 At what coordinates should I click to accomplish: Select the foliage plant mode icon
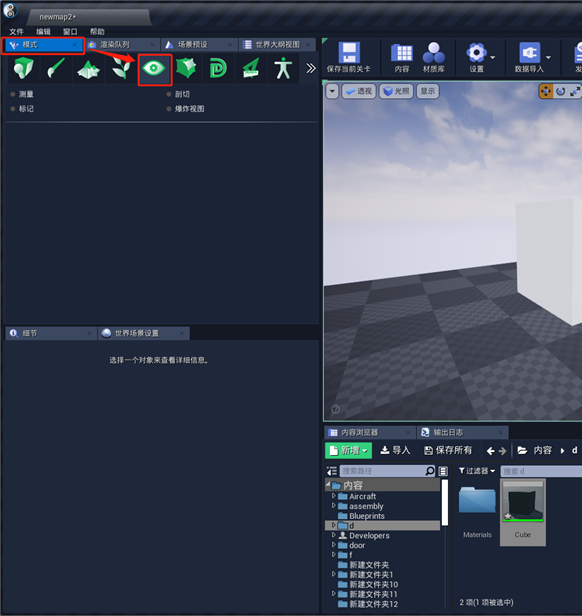(x=121, y=68)
